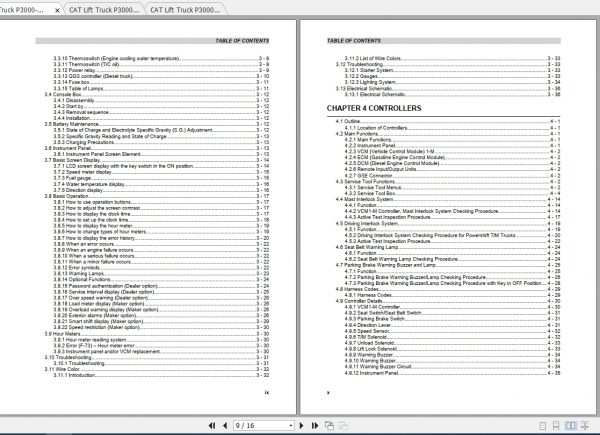Click the 4.3 Service Tool Functions entry
Viewport: 600px width, 435px height.
448,181
